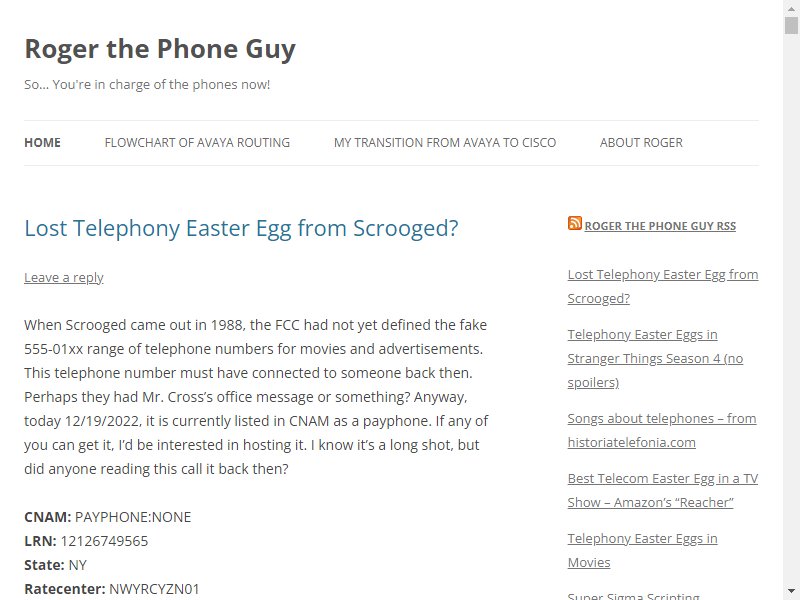Click the vertical scrollbar thumb

pyautogui.click(x=791, y=25)
